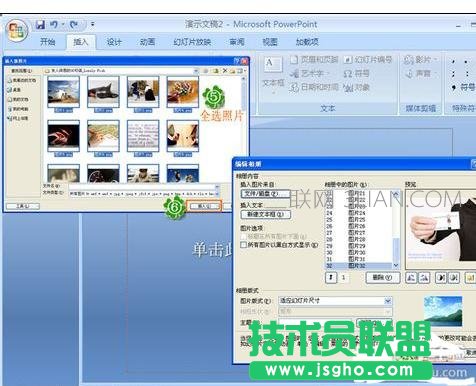Open the folder path dropdown in insert dialog

(x=196, y=71)
